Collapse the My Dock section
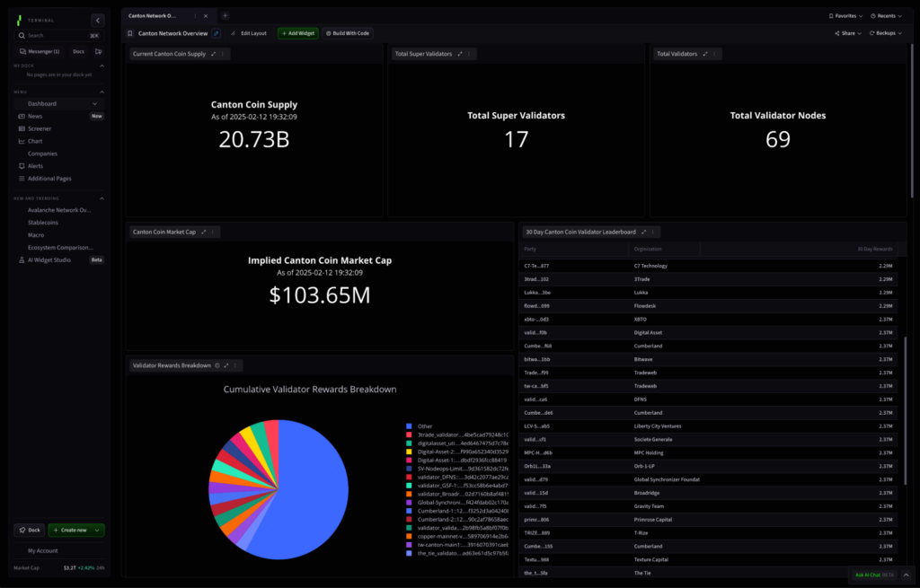The height and width of the screenshot is (588, 920). 102,66
